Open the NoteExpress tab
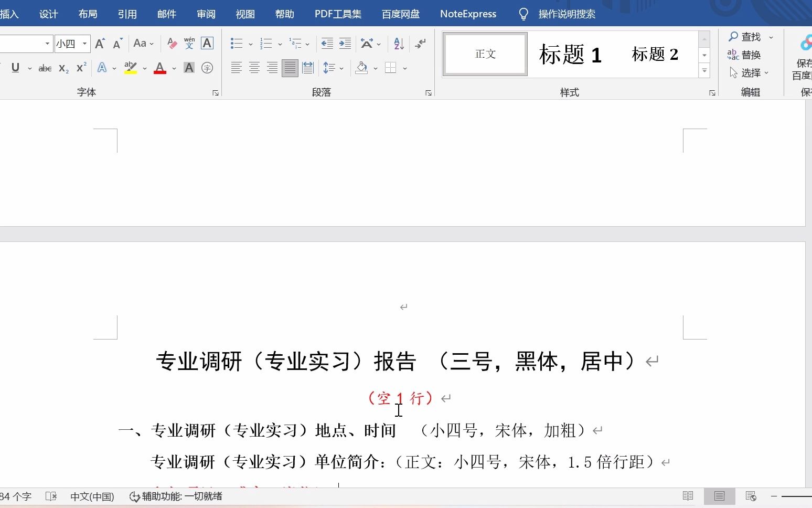This screenshot has width=812, height=508. click(x=468, y=14)
